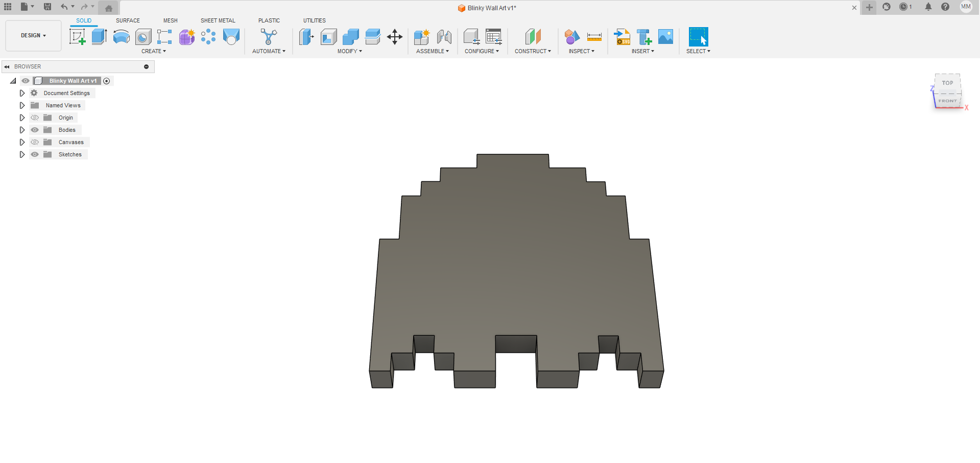Image resolution: width=980 pixels, height=463 pixels.
Task: Switch to the PLASTIC tab
Action: (x=269, y=20)
